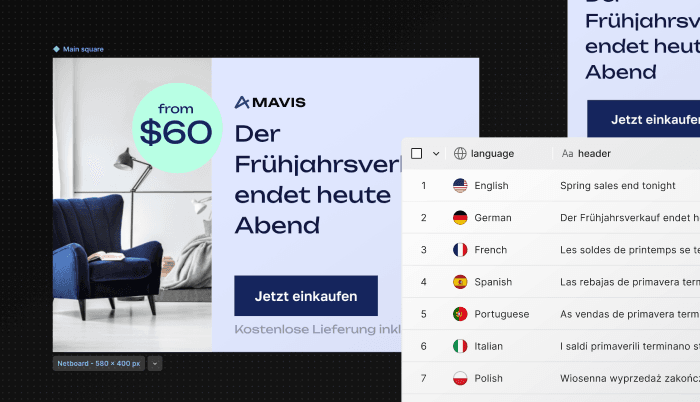This screenshot has width=700, height=402.
Task: Click the mint green $60 price circle
Action: (x=177, y=128)
